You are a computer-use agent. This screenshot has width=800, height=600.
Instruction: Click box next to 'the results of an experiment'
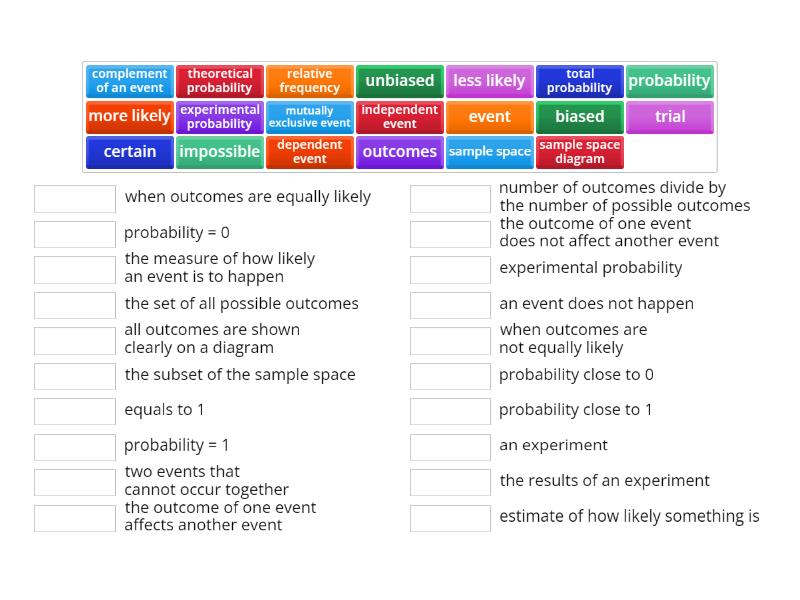[450, 482]
